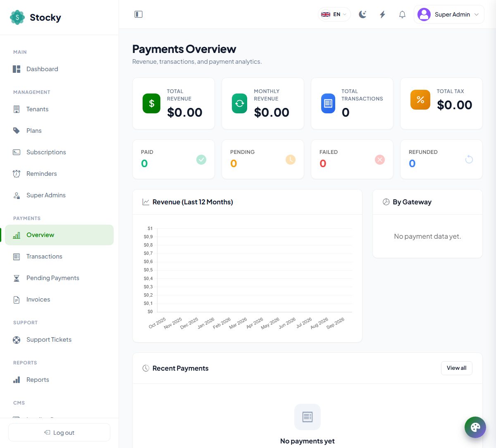Screen dimensions: 496x448
Task: Click the Paid status card
Action: [x=174, y=159]
